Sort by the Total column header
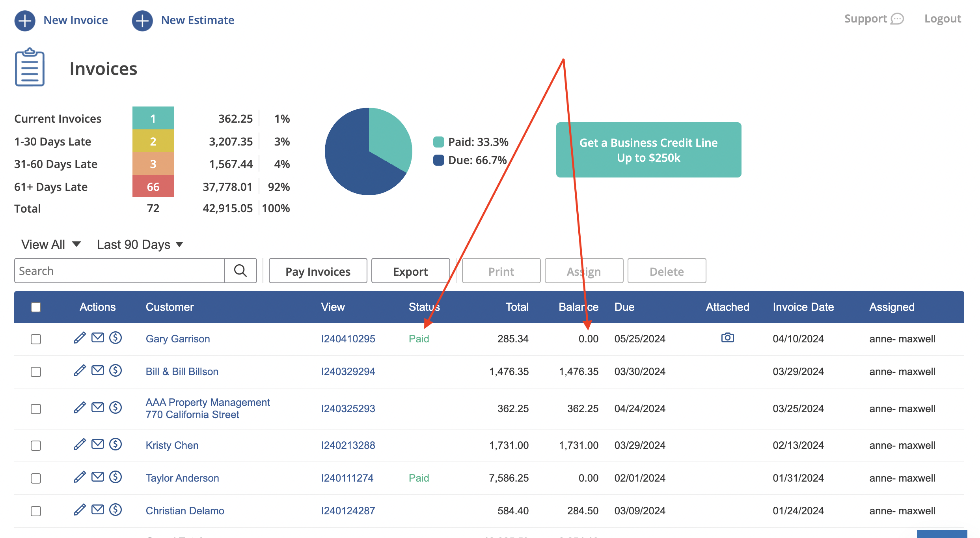Viewport: 980px width, 538px height. (517, 307)
